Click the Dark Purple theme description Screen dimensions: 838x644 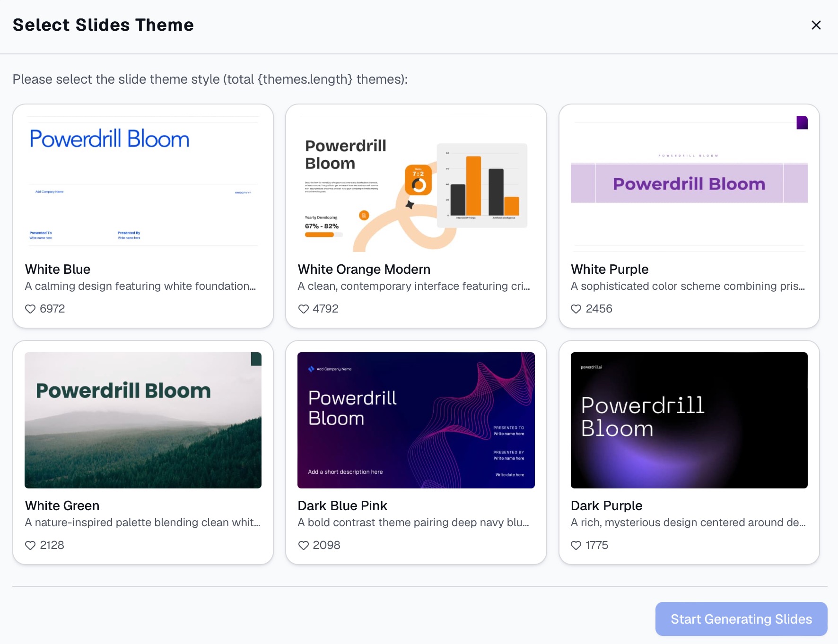688,522
